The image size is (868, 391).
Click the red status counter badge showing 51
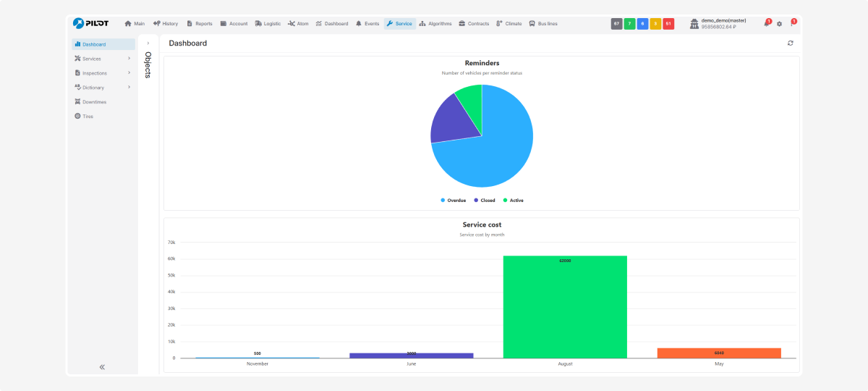668,24
